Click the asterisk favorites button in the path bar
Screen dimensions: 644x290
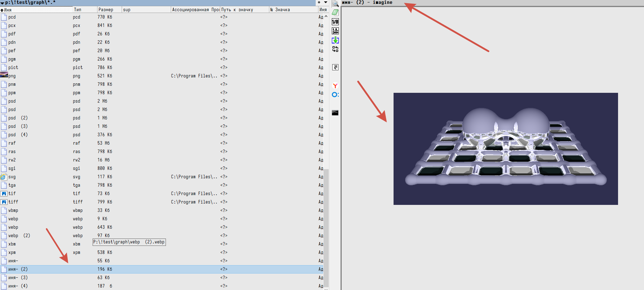[x=319, y=2]
